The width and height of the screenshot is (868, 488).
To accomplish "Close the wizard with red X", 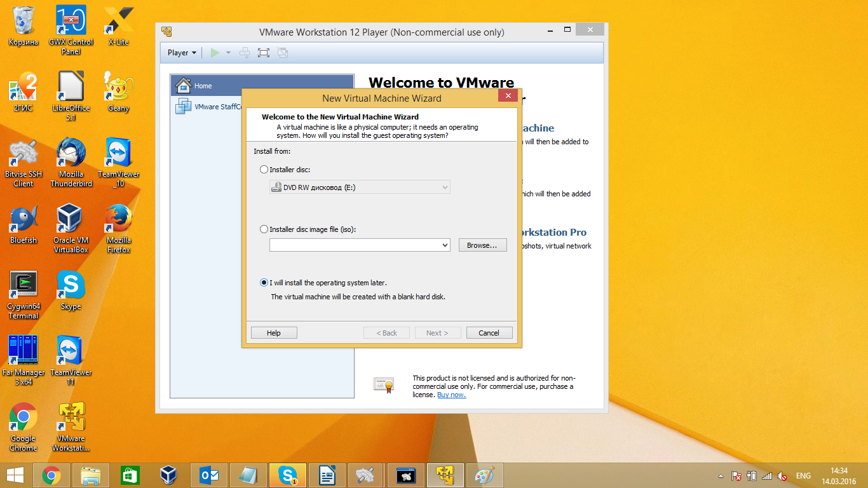I will click(508, 96).
